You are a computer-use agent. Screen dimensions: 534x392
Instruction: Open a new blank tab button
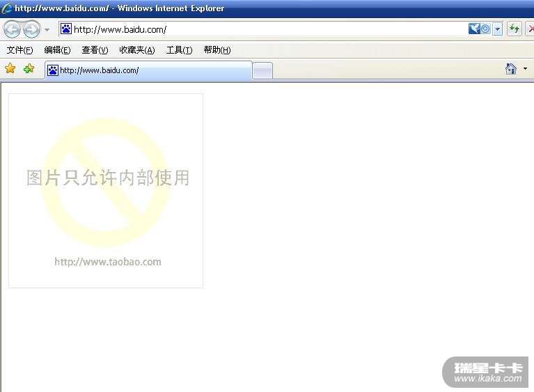[x=262, y=71]
